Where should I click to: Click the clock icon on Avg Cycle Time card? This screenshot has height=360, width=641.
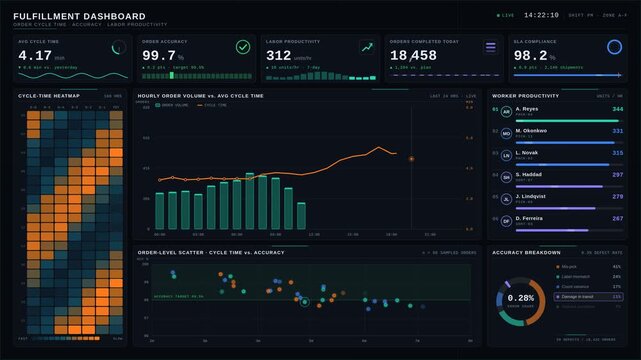pos(119,48)
